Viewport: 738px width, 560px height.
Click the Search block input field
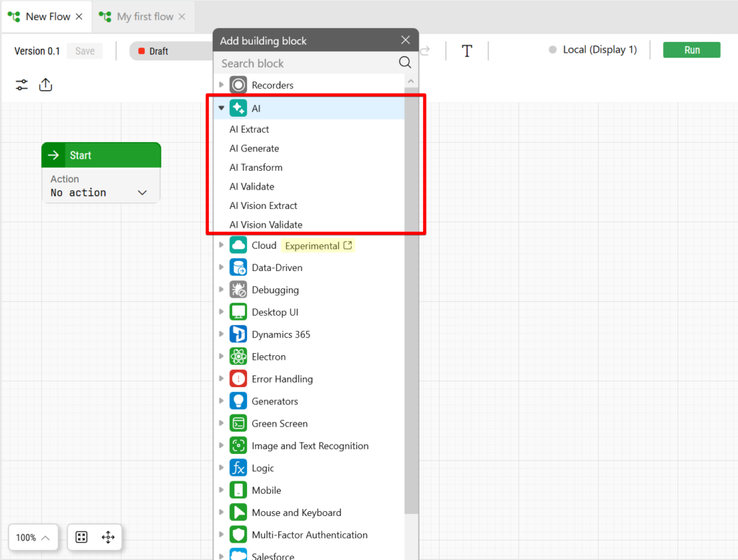pos(308,63)
